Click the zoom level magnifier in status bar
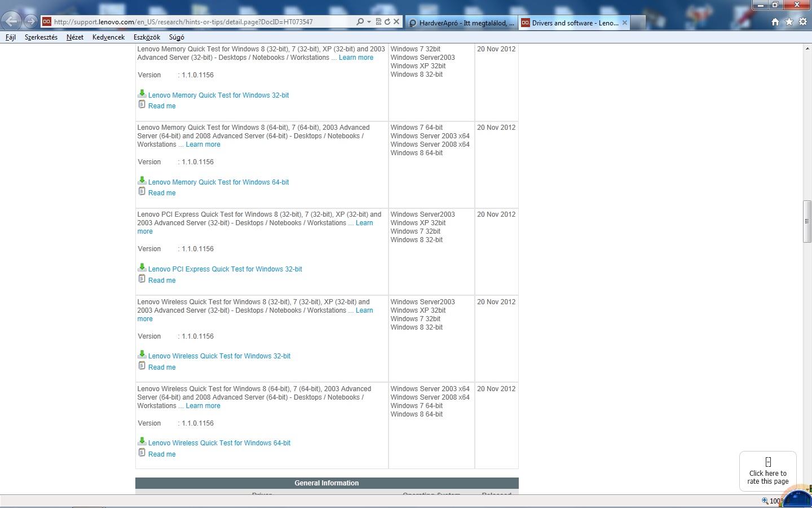Image resolution: width=812 pixels, height=508 pixels. click(765, 501)
